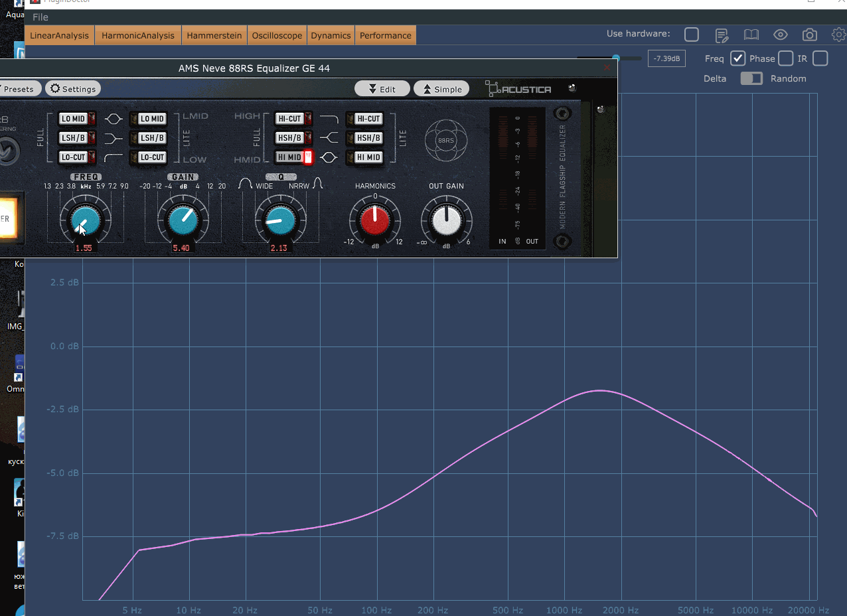Toggle the active FULL HI MID band button

coord(293,157)
